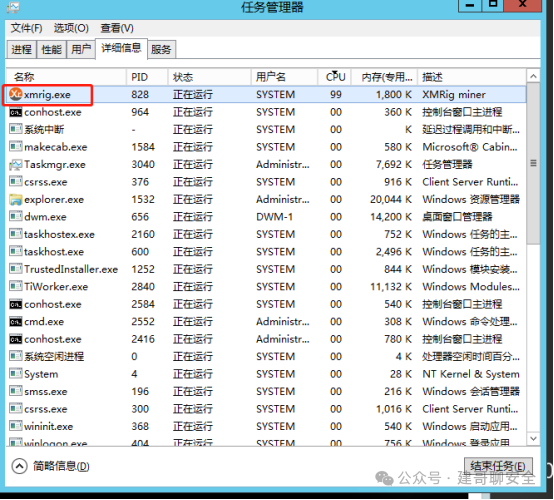Screen dimensions: 554x500
Task: Open the 选项(O) menu
Action: click(x=71, y=28)
